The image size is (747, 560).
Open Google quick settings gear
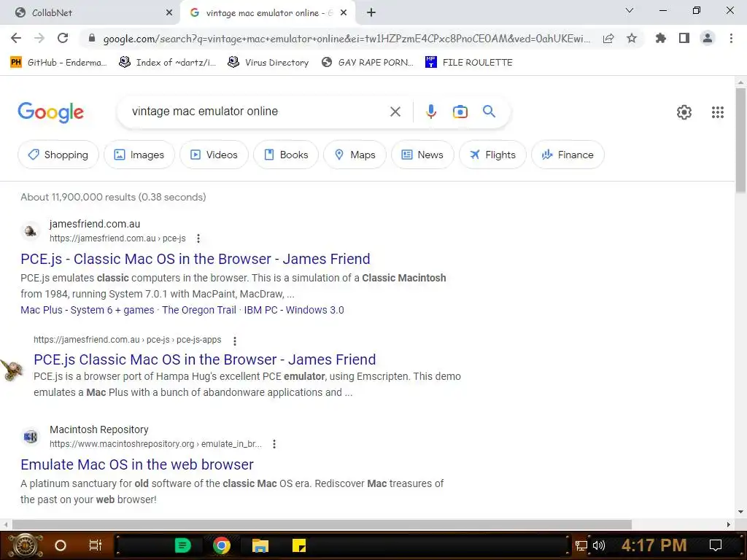[684, 112]
